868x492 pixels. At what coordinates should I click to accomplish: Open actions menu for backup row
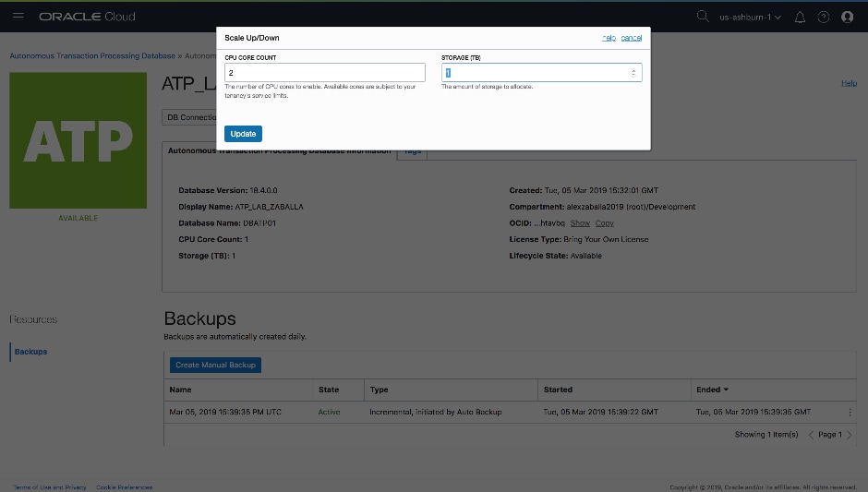(x=850, y=413)
